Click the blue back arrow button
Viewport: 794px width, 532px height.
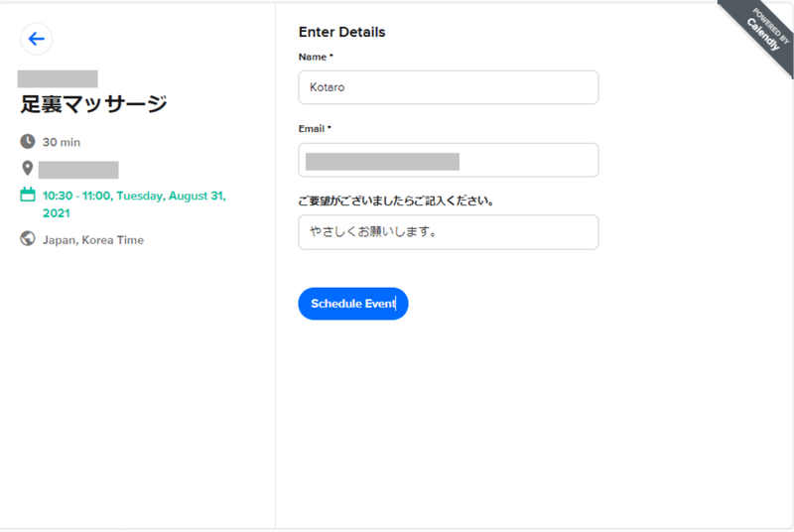[37, 39]
